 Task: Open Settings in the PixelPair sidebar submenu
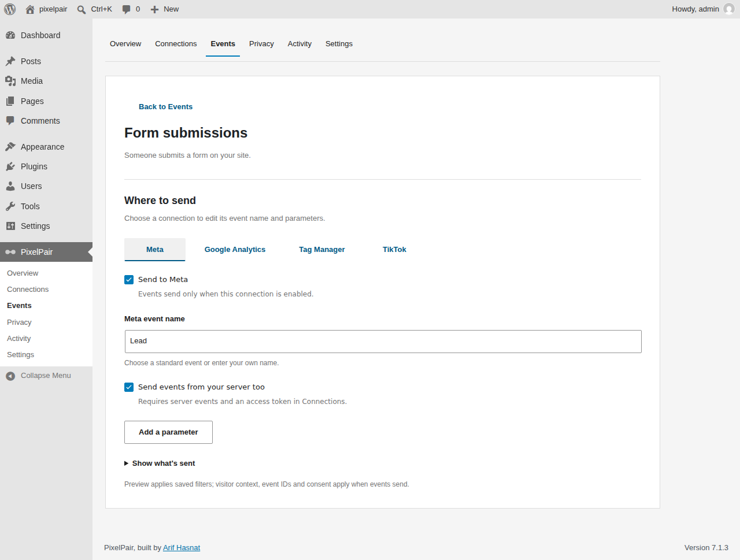[x=20, y=355]
